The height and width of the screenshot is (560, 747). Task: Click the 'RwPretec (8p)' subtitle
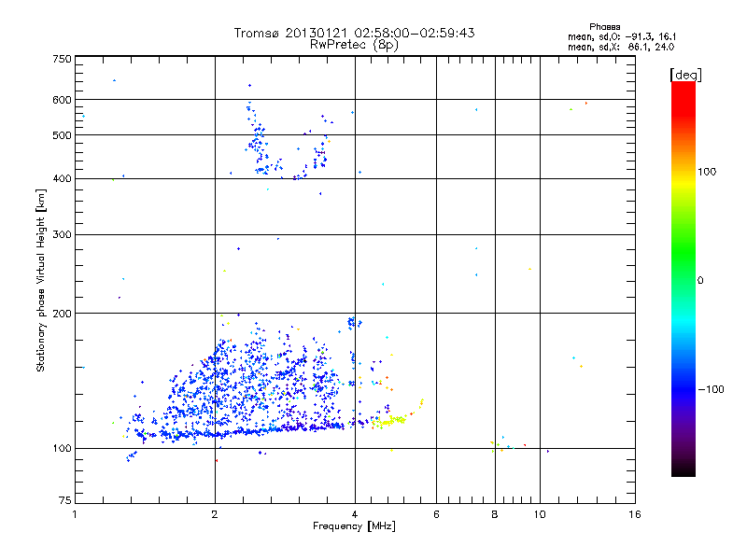[x=354, y=45]
